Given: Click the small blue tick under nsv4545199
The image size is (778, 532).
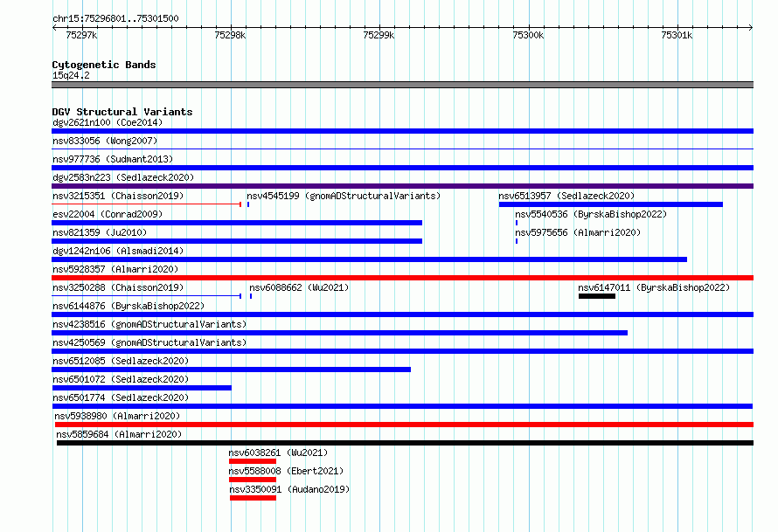Looking at the screenshot, I should click(x=248, y=204).
